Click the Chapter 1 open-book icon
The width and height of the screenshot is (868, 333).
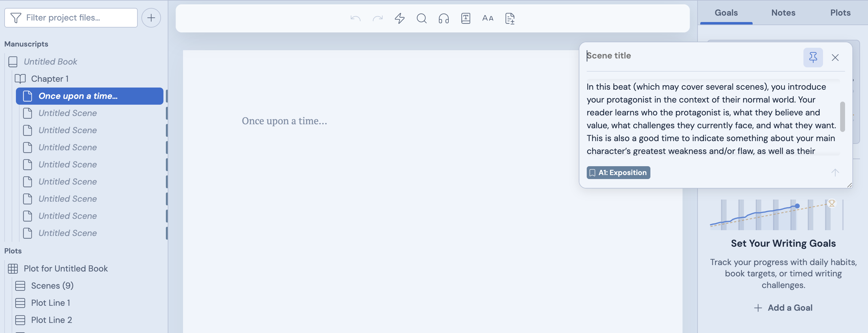[20, 79]
